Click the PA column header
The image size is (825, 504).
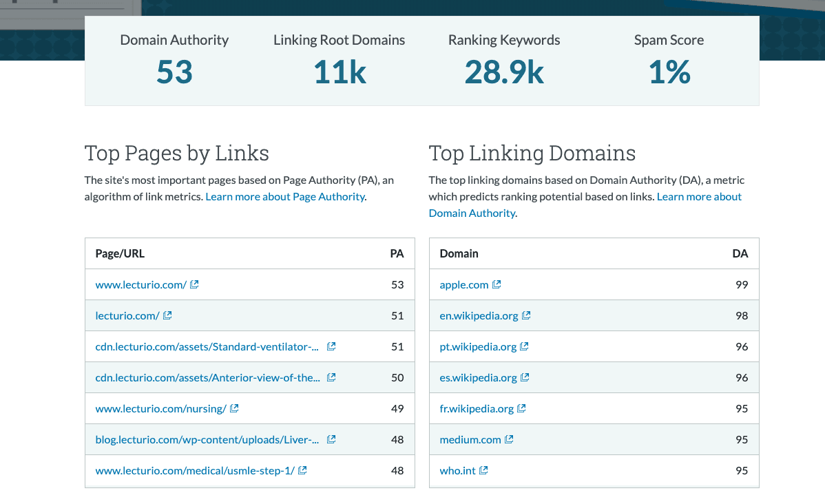click(x=397, y=253)
